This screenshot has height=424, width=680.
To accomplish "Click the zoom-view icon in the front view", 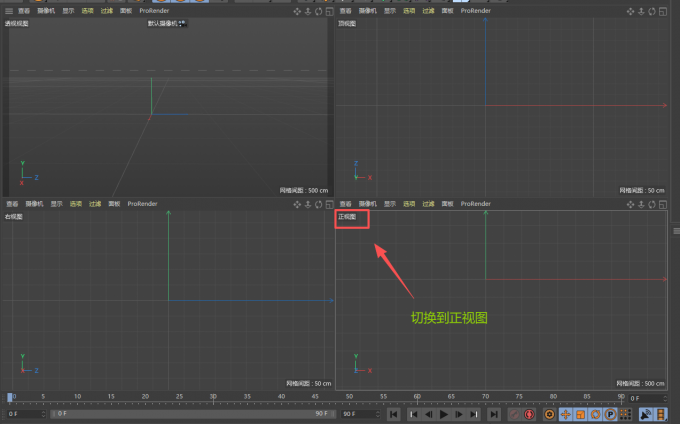I will (x=640, y=204).
